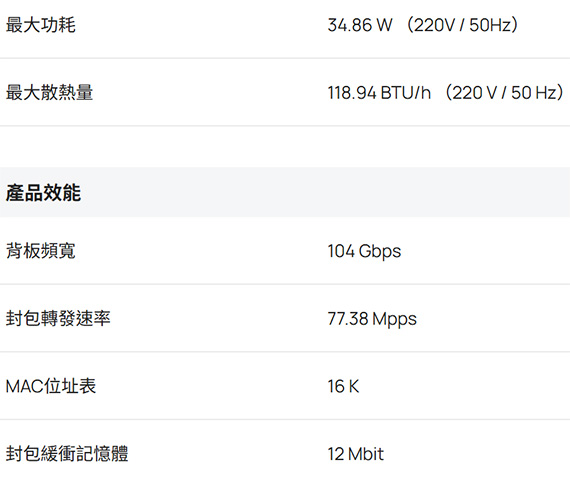The width and height of the screenshot is (570, 479).
Task: Click the gray 產品效能 header band
Action: click(285, 192)
